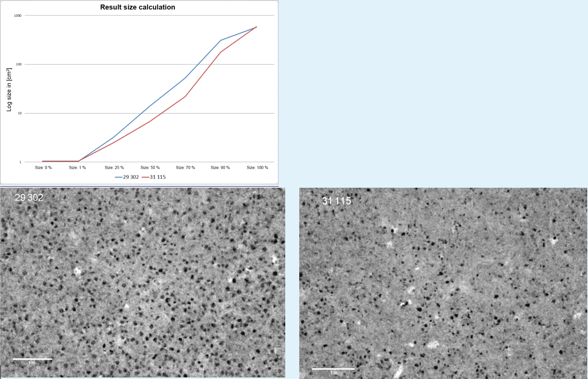This screenshot has width=588, height=379.
Task: Click the Size: 1 % axis label
Action: pyautogui.click(x=77, y=168)
